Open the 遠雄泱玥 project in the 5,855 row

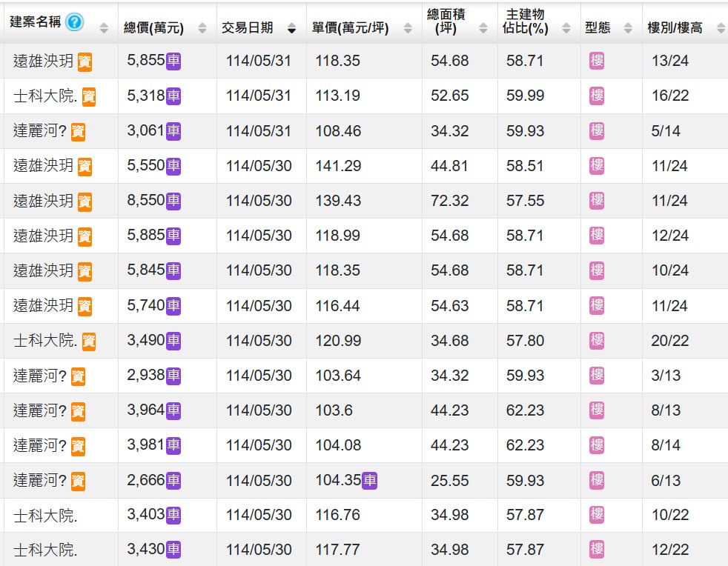tap(43, 61)
